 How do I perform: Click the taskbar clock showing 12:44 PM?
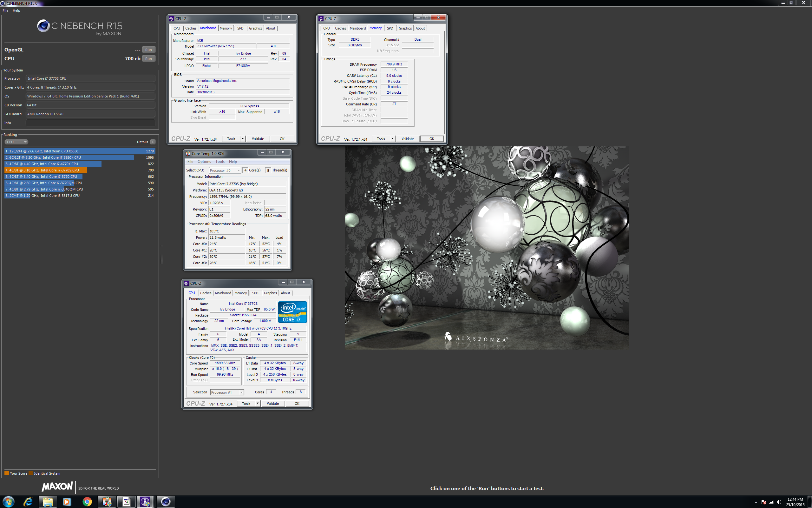coord(795,502)
